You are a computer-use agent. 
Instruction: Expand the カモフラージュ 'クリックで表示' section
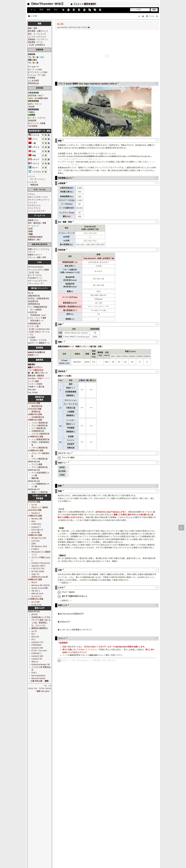click(x=59, y=458)
